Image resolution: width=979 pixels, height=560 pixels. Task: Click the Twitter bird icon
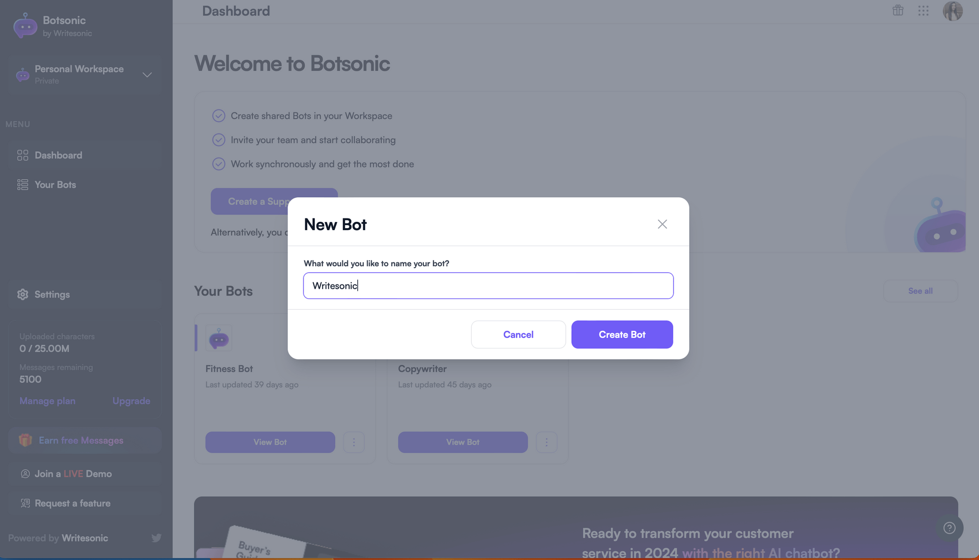[x=156, y=538]
